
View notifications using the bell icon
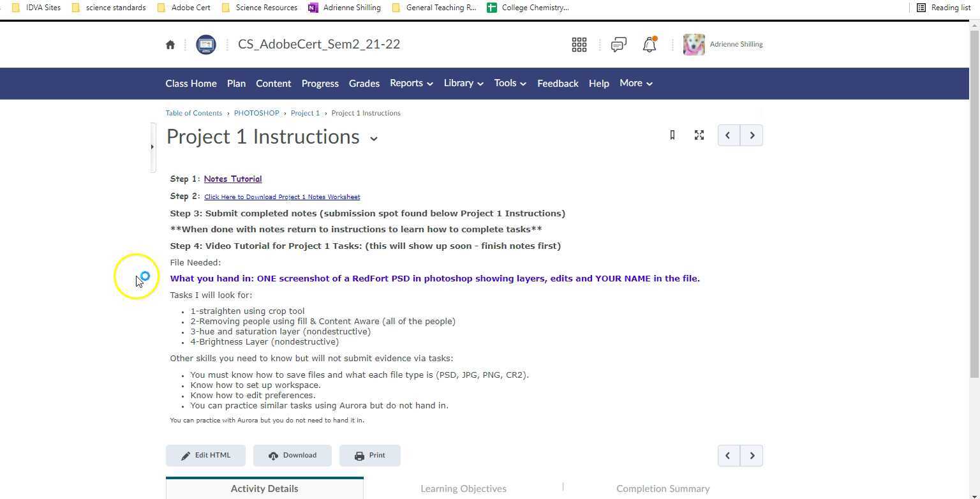click(649, 45)
